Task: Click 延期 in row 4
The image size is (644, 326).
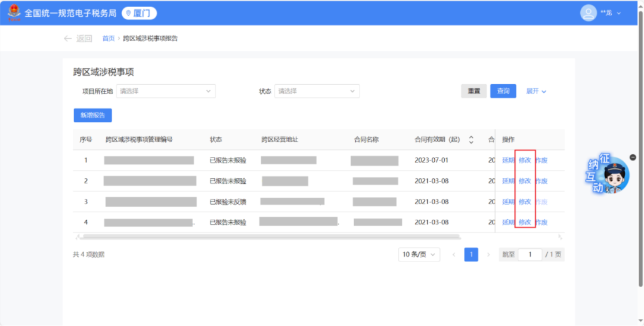Action: click(x=509, y=222)
